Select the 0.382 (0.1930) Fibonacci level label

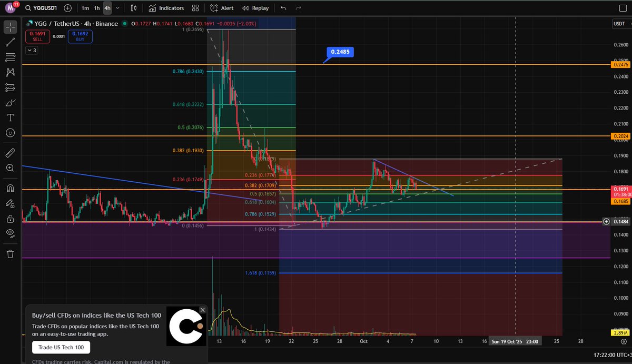click(x=188, y=151)
